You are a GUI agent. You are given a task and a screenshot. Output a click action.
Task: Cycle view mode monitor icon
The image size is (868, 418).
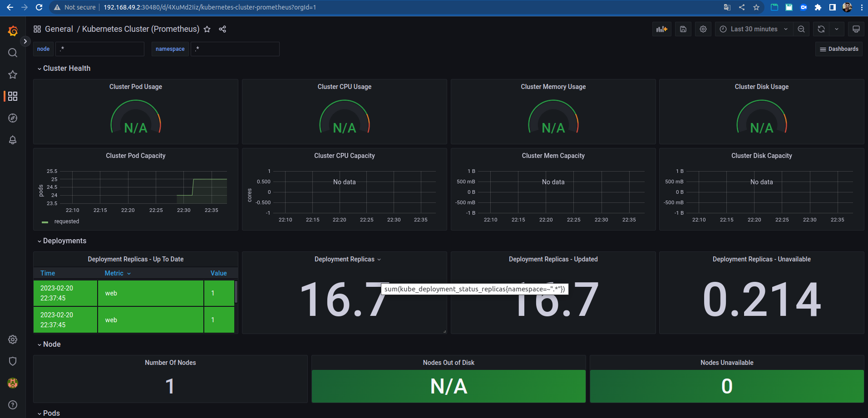click(x=856, y=29)
